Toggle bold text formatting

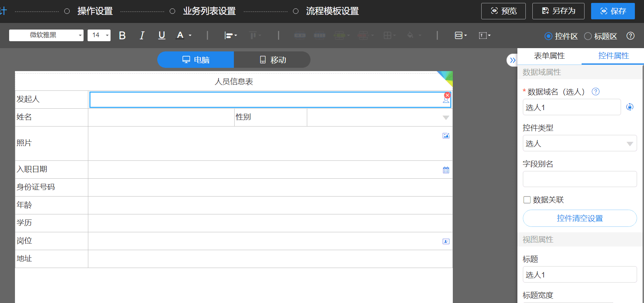(122, 35)
